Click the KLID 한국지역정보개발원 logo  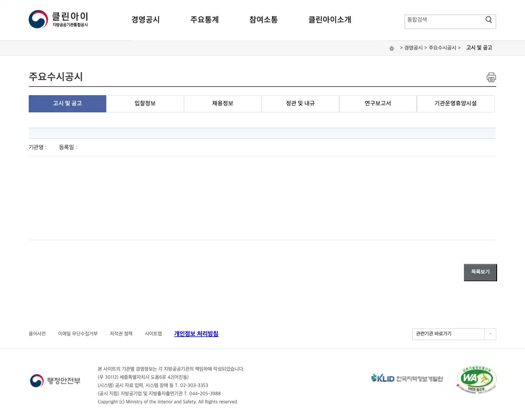coord(408,378)
